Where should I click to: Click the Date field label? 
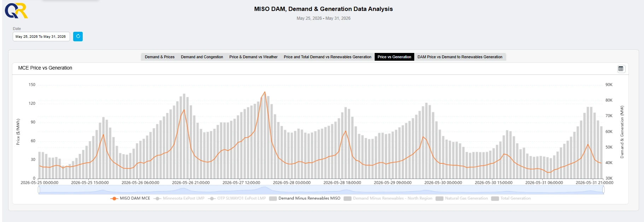pos(17,29)
